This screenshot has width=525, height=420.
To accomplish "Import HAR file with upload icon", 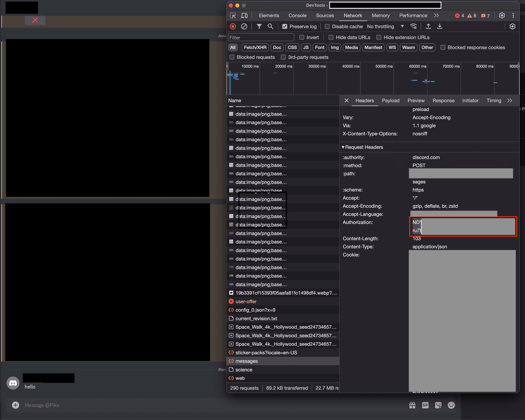I will click(428, 27).
